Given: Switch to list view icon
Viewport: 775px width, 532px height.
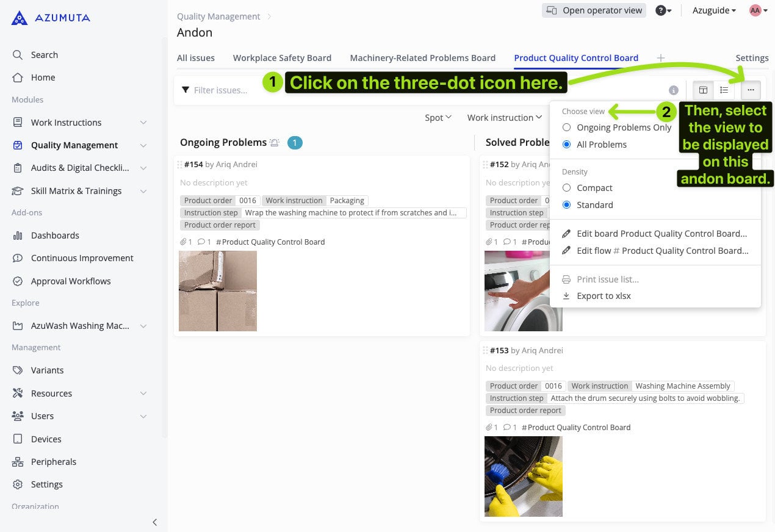Looking at the screenshot, I should [724, 90].
